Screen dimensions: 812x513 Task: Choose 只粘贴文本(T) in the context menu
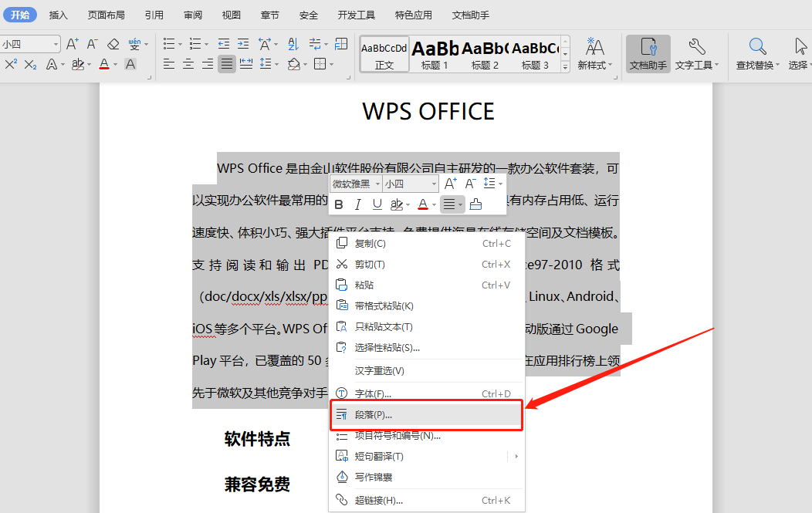426,326
